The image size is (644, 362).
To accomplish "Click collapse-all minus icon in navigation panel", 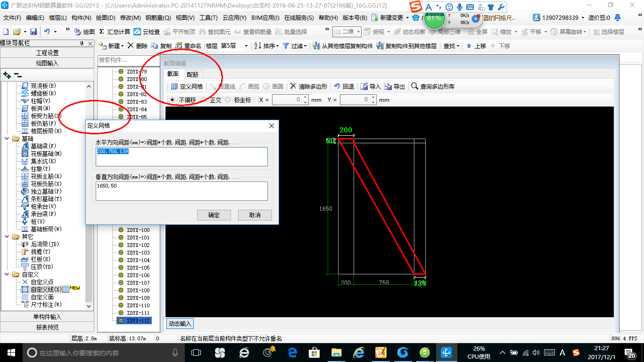I will point(17,74).
